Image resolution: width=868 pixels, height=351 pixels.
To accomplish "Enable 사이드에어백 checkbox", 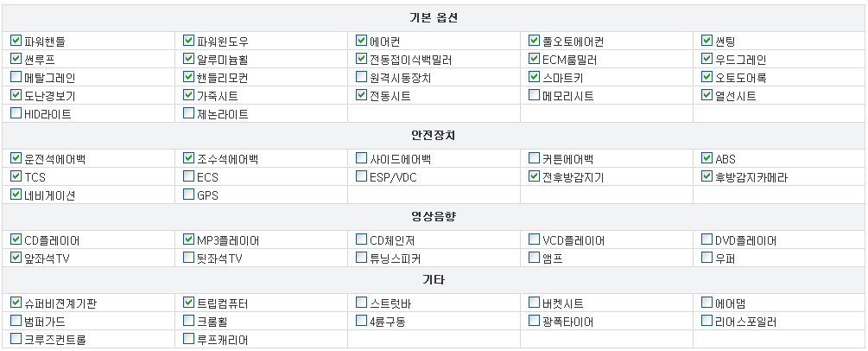I will coord(362,158).
